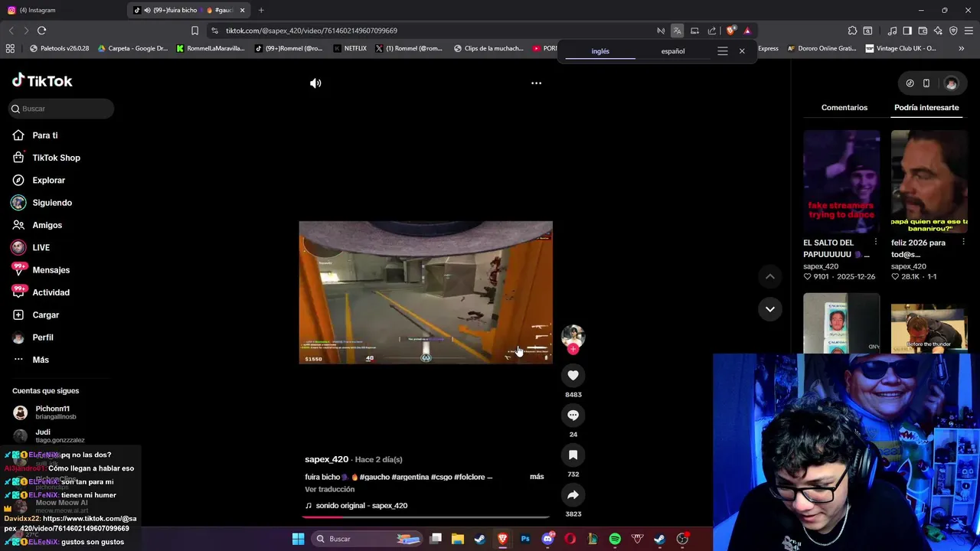Go to the next video with down arrow
The height and width of the screenshot is (551, 980).
(x=770, y=309)
